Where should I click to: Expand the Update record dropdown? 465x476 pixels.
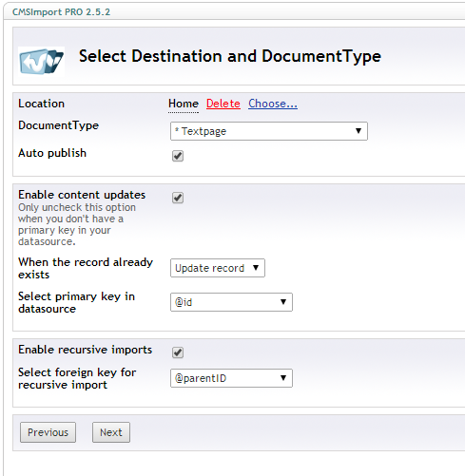pyautogui.click(x=218, y=268)
